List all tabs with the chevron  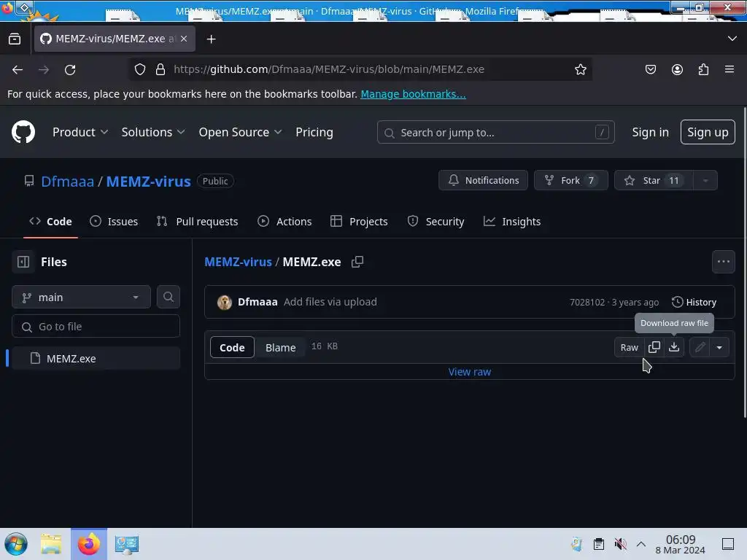[732, 39]
